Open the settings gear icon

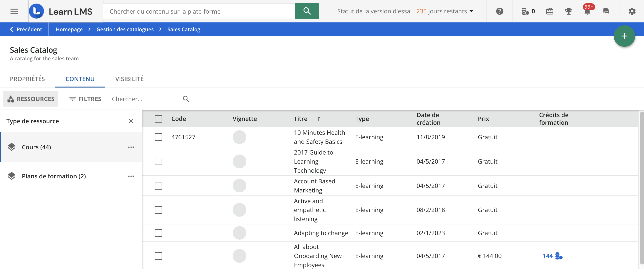tap(632, 11)
